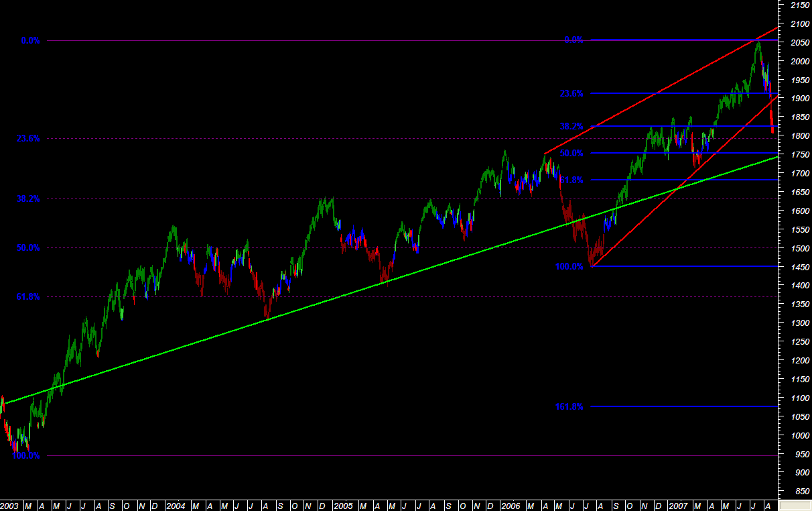Select the 2005 year marker on the axis

click(x=343, y=504)
